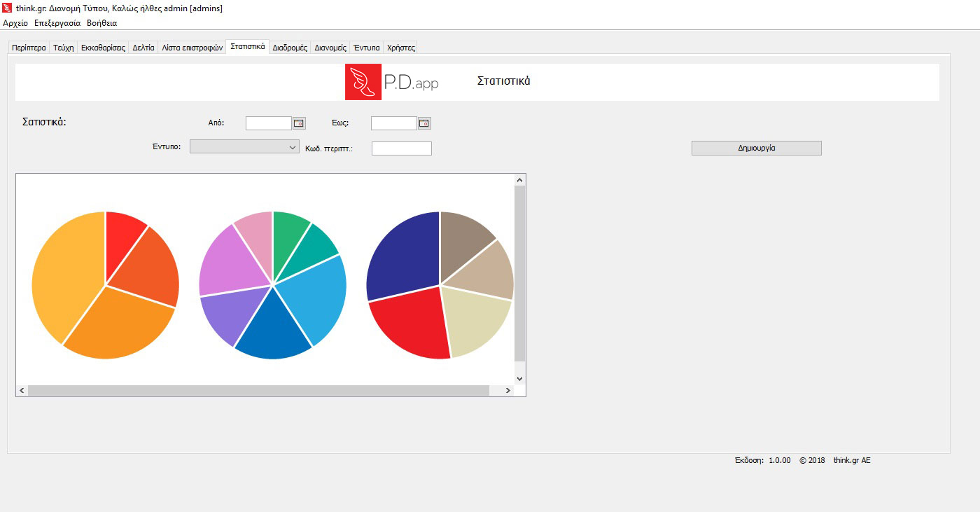This screenshot has height=512, width=980.
Task: Click the chart's scroll down arrow
Action: point(519,378)
